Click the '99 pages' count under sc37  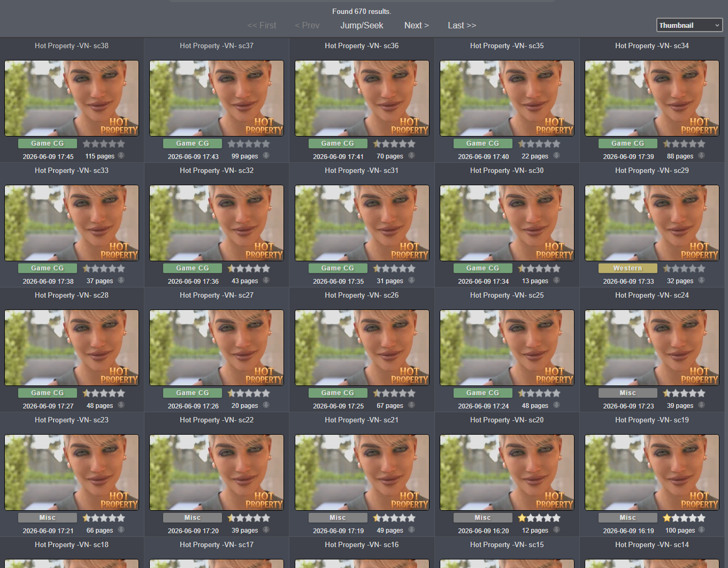coord(245,156)
